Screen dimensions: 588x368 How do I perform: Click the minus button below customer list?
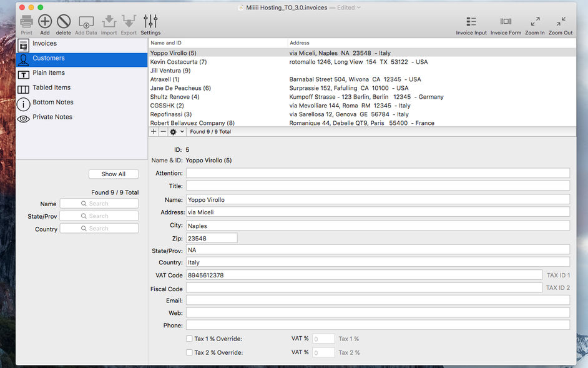[163, 131]
